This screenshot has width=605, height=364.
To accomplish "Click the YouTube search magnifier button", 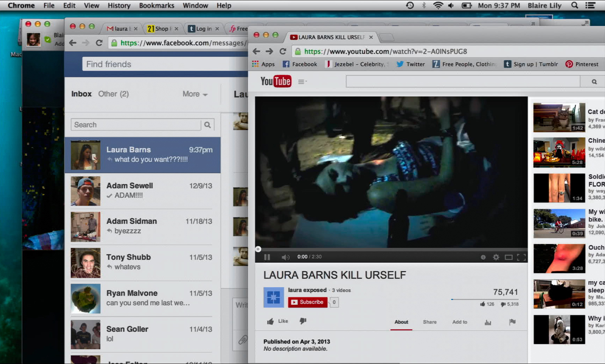I will (x=594, y=82).
